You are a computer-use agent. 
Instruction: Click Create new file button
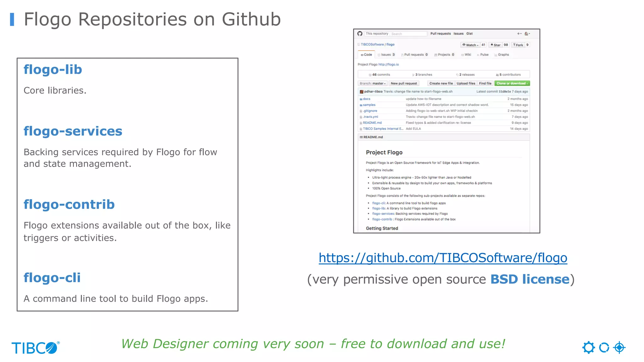coord(441,83)
